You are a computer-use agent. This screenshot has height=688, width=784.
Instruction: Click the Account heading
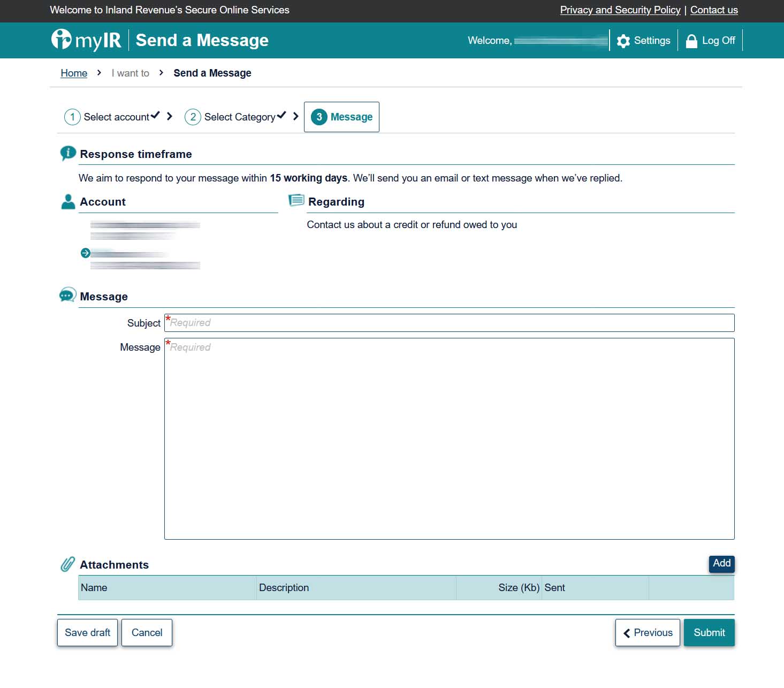(x=103, y=202)
